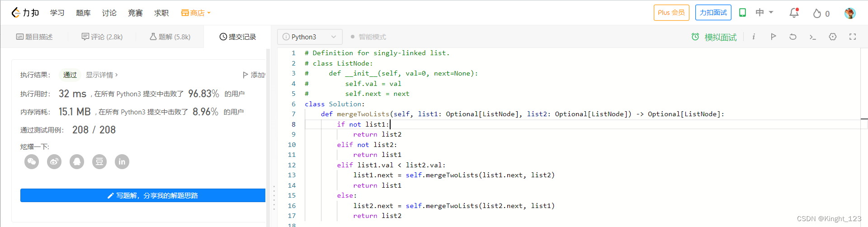Click the 'return list2' code on line 17

click(x=377, y=216)
